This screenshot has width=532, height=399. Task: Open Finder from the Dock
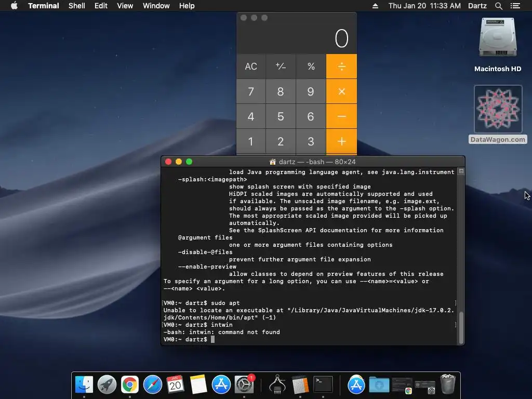click(x=84, y=385)
